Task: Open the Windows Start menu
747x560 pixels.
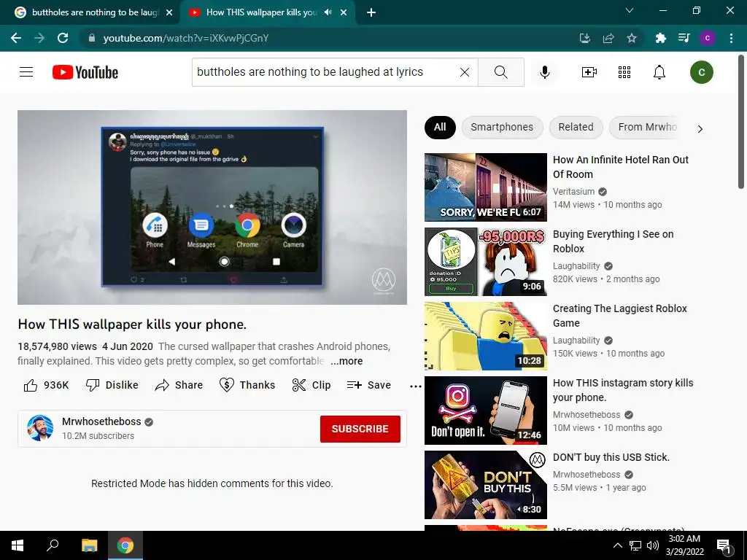Action: click(x=18, y=545)
